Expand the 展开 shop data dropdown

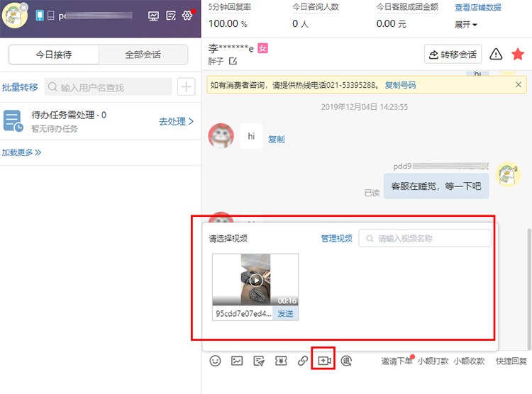(466, 24)
